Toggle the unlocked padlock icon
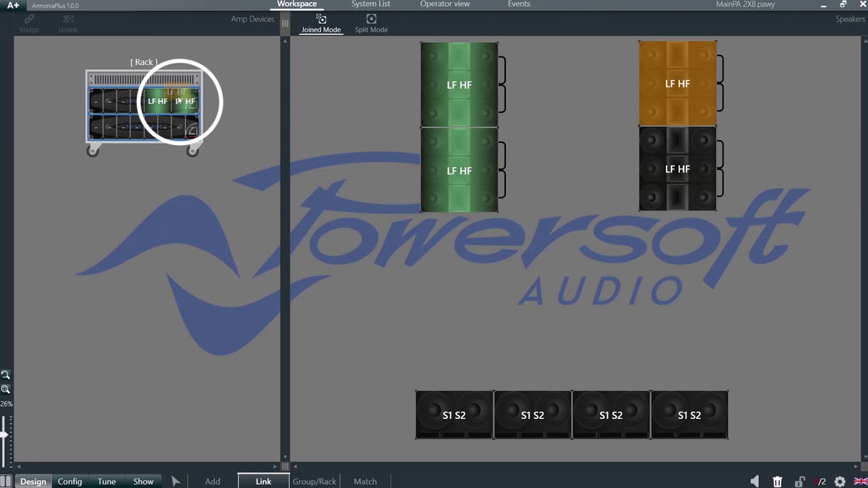868x488 pixels. click(800, 481)
